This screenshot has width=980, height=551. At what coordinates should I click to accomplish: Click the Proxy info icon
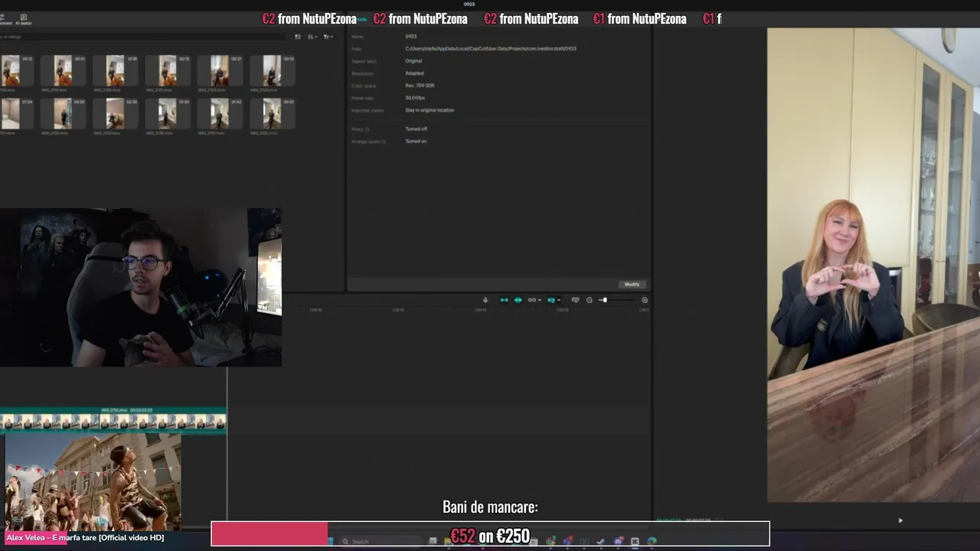(x=367, y=129)
